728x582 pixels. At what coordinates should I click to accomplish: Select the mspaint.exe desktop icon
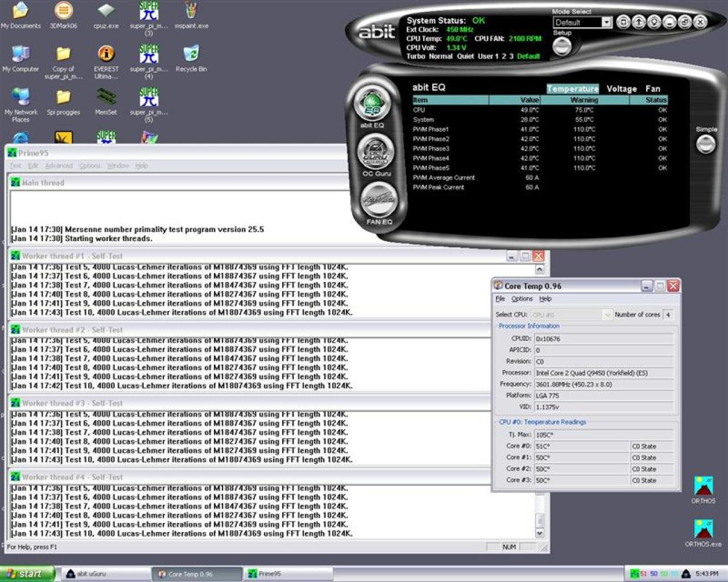click(192, 15)
